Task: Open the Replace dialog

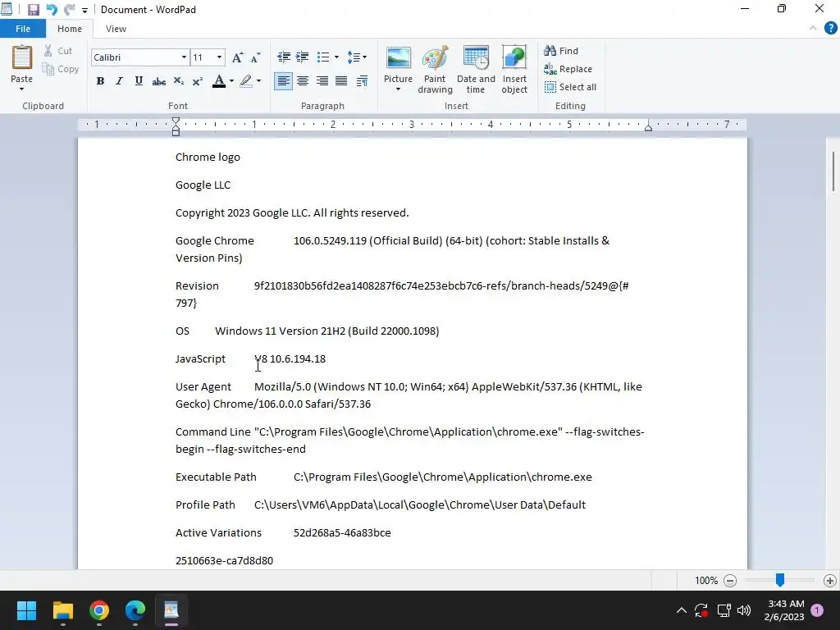Action: (x=568, y=69)
